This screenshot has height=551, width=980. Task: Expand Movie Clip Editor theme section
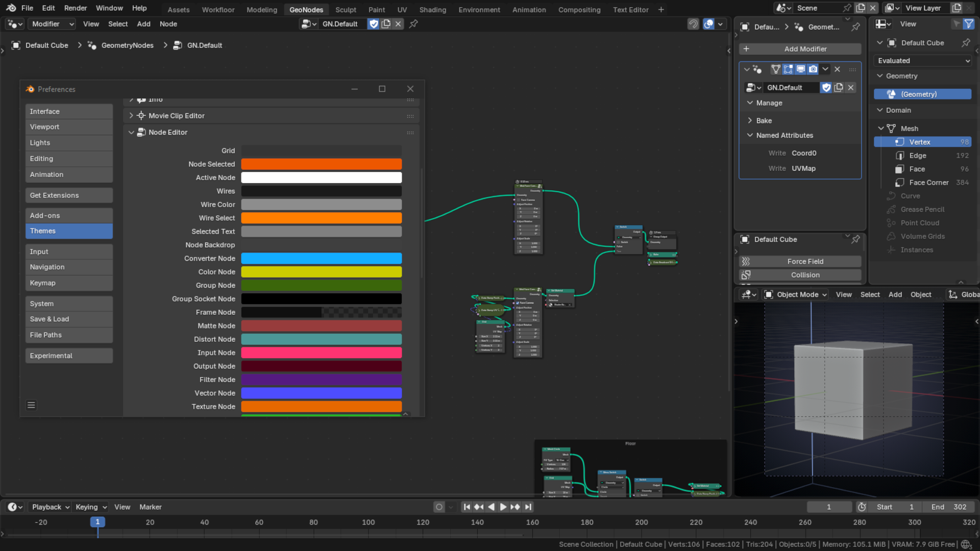tap(131, 116)
